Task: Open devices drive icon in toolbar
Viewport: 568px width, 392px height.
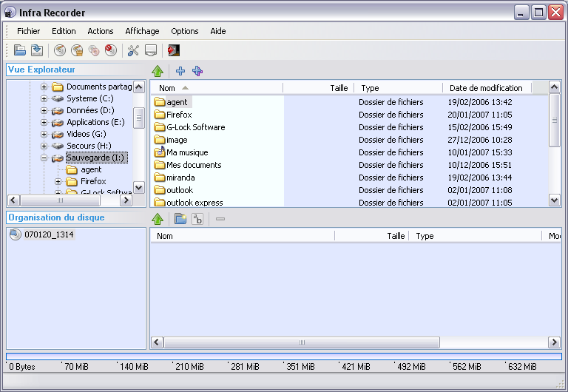Action: click(x=151, y=50)
